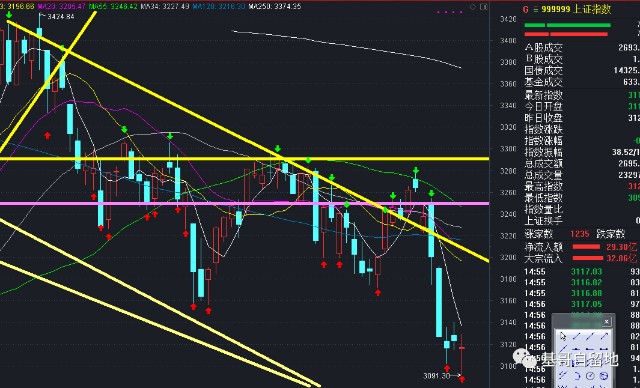Image resolution: width=640 pixels, height=388 pixels.
Task: Select the line segment tool with end dots
Action: (576, 336)
